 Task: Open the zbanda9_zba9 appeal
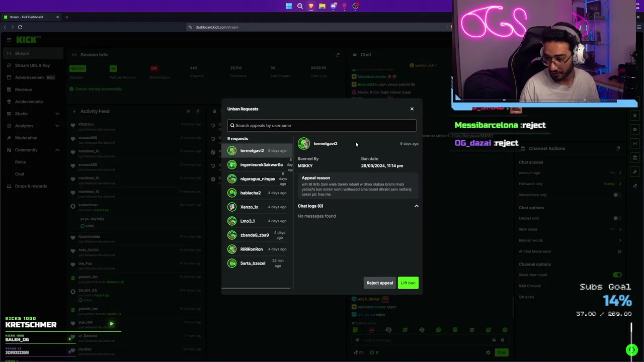tap(257, 235)
